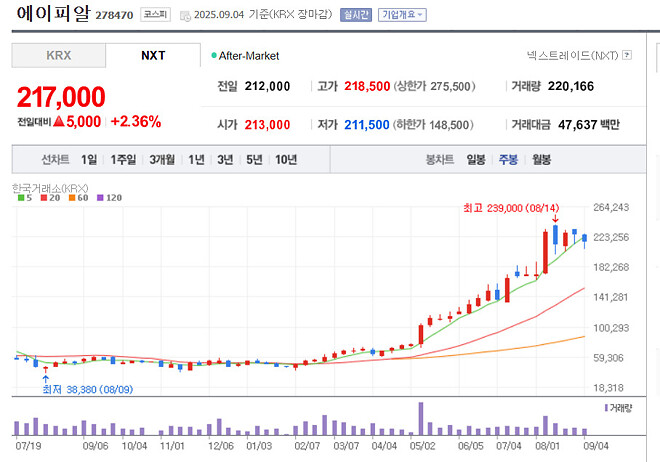Click the 60-day average orange color swatch
This screenshot has height=462, width=660.
coord(70,198)
